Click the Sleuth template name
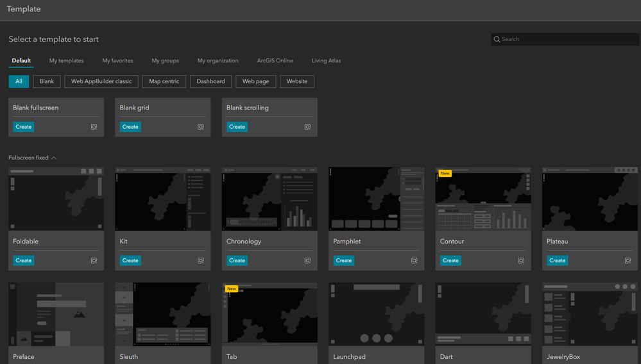Screen dimensions: 641x364 tap(129, 357)
